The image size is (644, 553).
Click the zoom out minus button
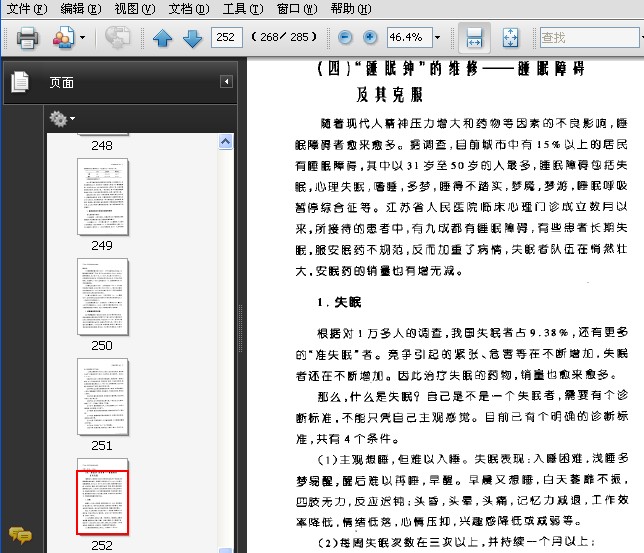point(345,38)
